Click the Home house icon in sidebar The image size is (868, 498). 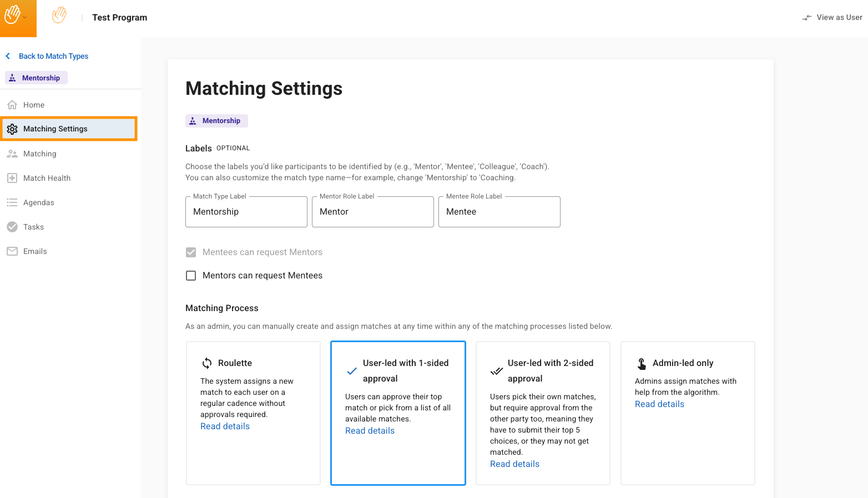pos(12,105)
